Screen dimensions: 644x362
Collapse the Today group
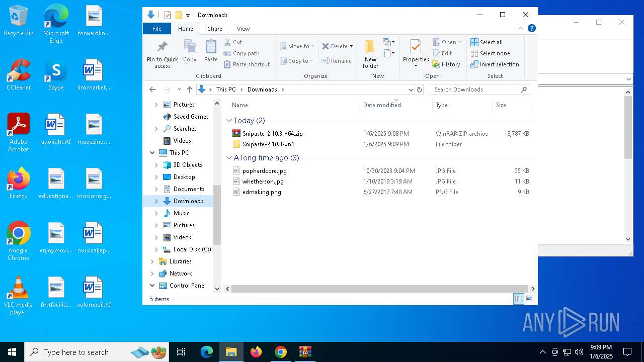[229, 121]
